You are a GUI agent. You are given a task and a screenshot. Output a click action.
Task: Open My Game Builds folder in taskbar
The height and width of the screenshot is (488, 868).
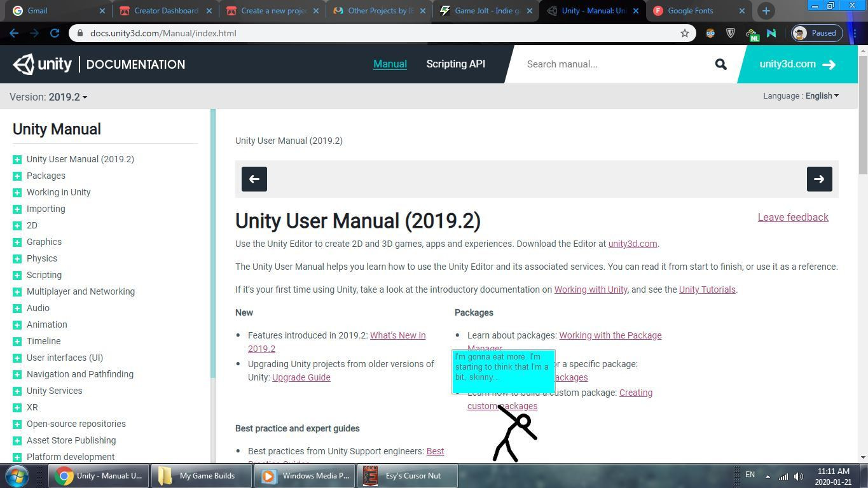tap(201, 475)
